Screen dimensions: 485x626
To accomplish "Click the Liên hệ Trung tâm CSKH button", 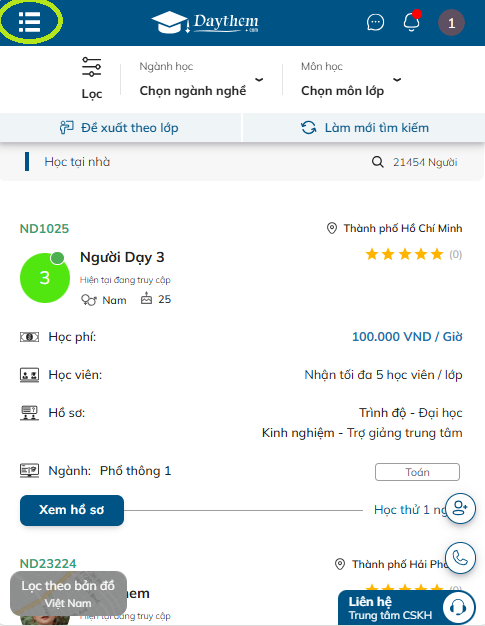I will pos(407,608).
